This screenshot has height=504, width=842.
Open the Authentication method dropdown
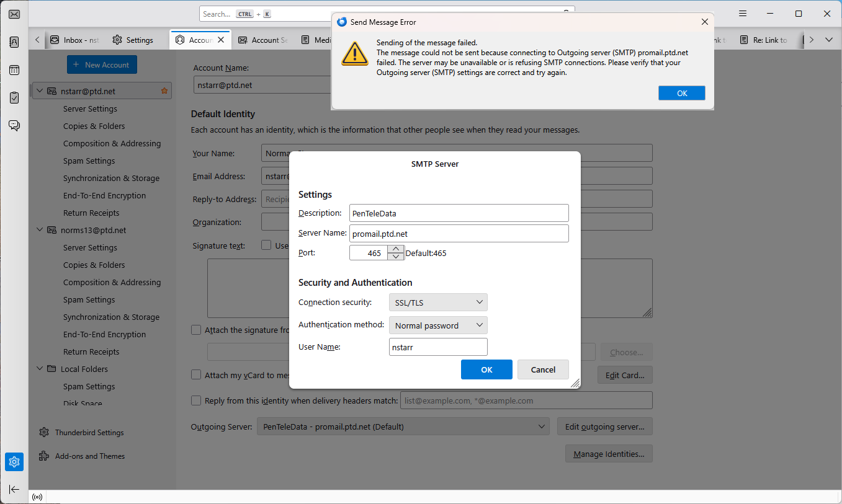438,325
